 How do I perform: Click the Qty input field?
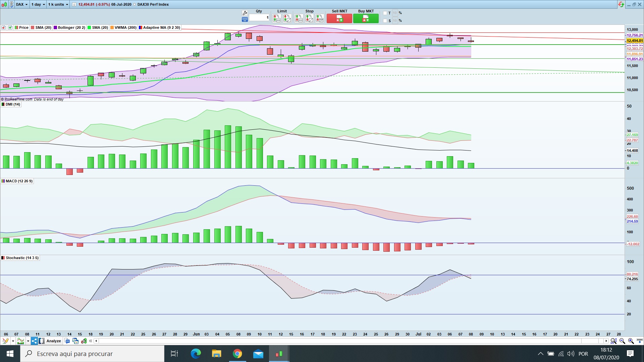tap(259, 17)
